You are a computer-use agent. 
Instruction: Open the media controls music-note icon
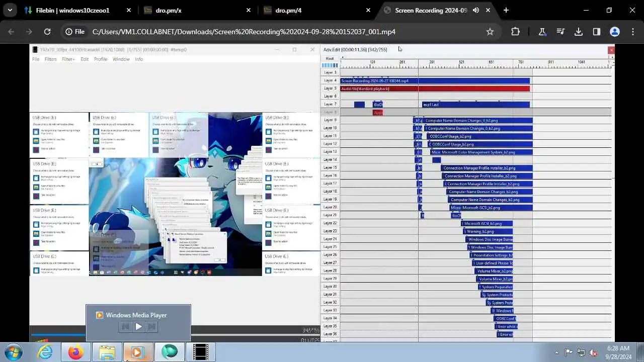click(560, 32)
